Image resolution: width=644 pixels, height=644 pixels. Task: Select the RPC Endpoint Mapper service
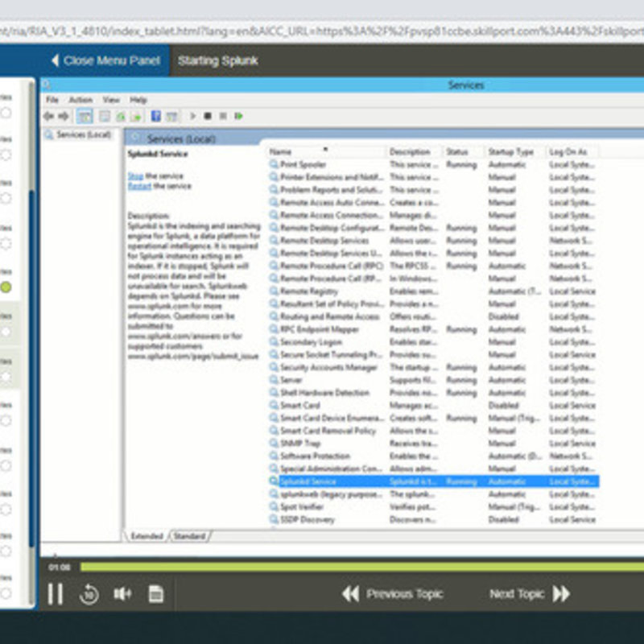pyautogui.click(x=434, y=329)
